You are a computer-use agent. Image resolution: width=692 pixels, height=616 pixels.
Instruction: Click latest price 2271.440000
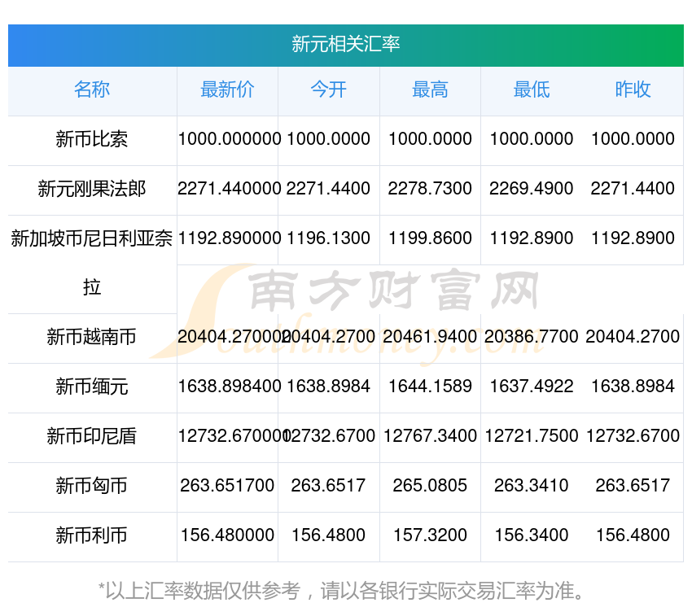coord(230,189)
